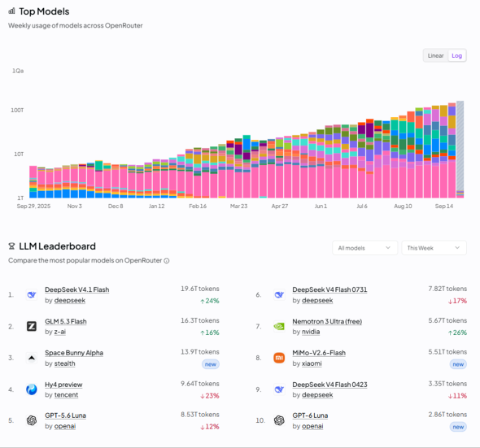Open the All models dropdown

(364, 248)
